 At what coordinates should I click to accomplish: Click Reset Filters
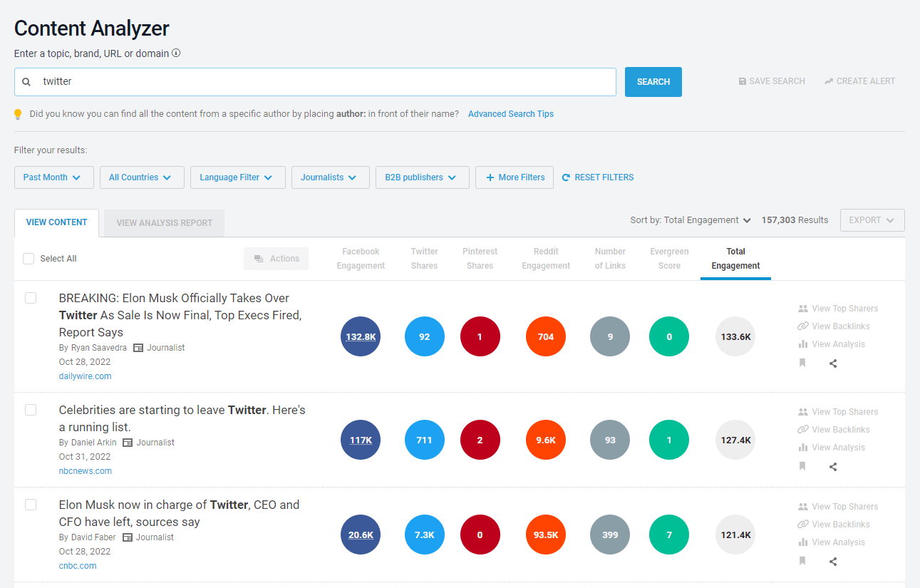click(598, 177)
